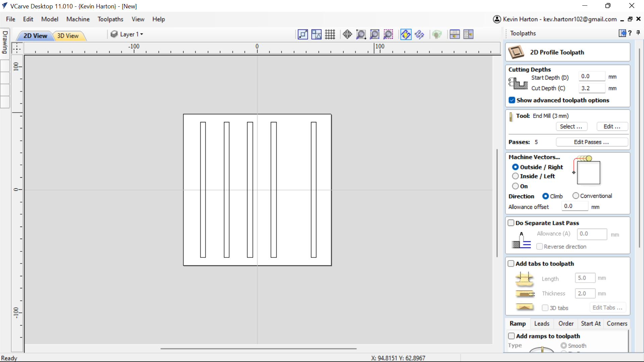Click the Allowance offset input field
644x362 pixels.
(575, 206)
